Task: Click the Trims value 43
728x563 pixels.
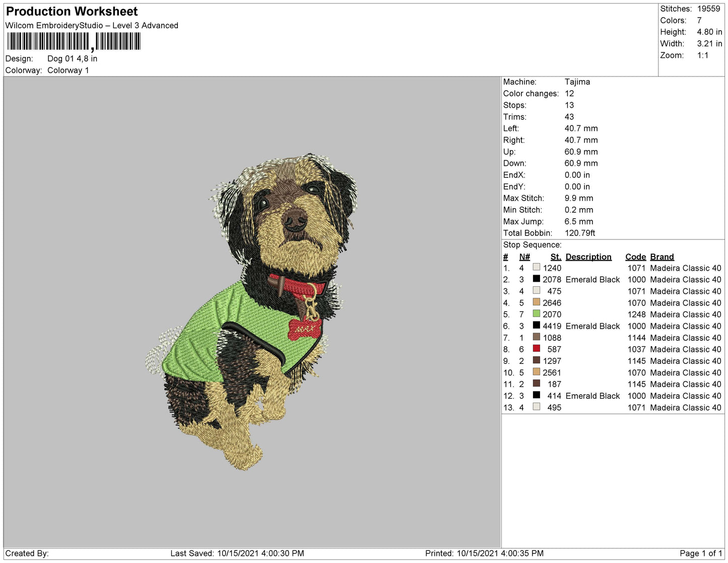Action: [x=569, y=116]
